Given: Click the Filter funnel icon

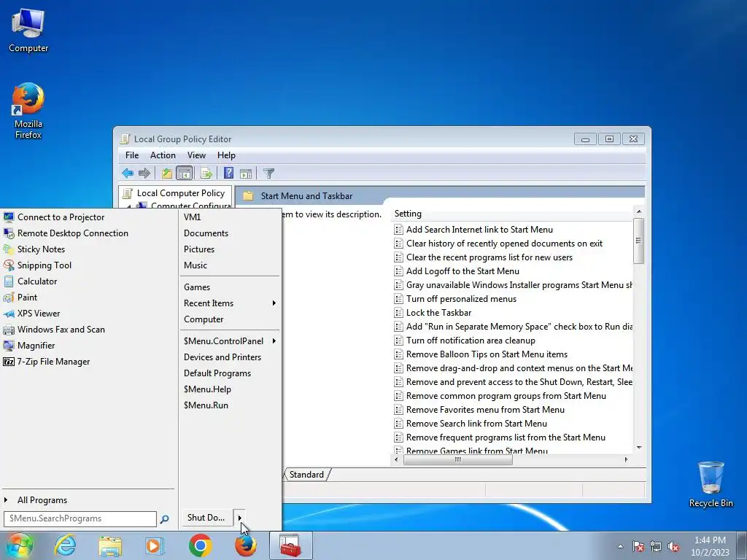Looking at the screenshot, I should (x=268, y=174).
